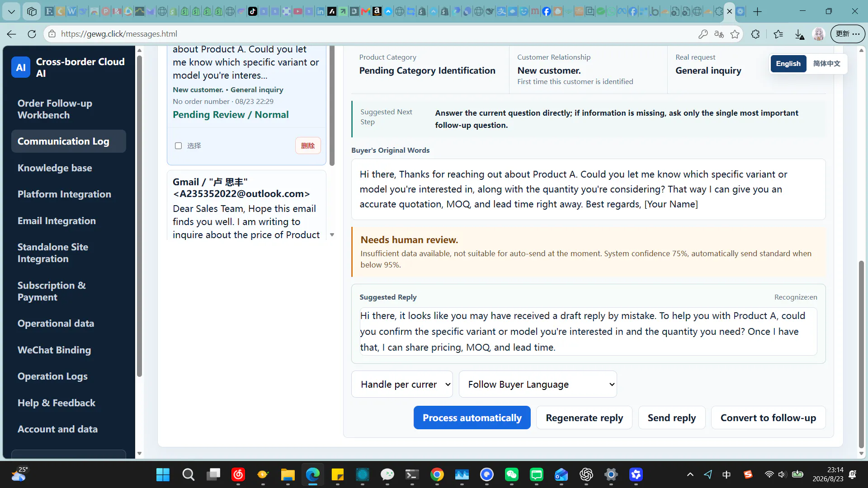Click Convert to follow-up button

click(768, 418)
